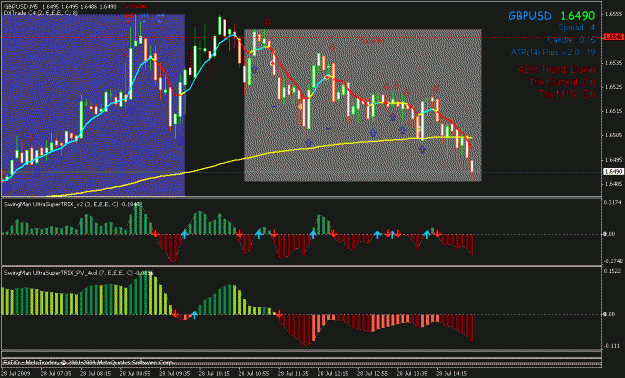Click the '28 Jul 08:15' time axis label
Image resolution: width=625 pixels, height=378 pixels.
pyautogui.click(x=96, y=374)
